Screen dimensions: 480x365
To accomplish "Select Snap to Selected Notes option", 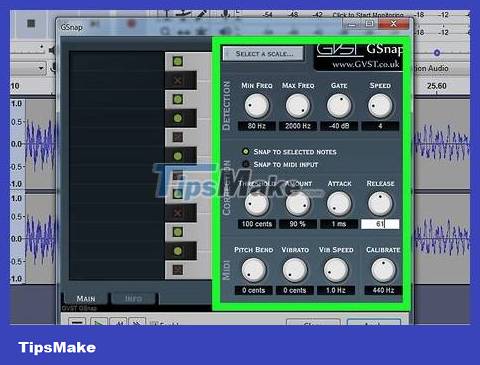I will click(289, 152).
